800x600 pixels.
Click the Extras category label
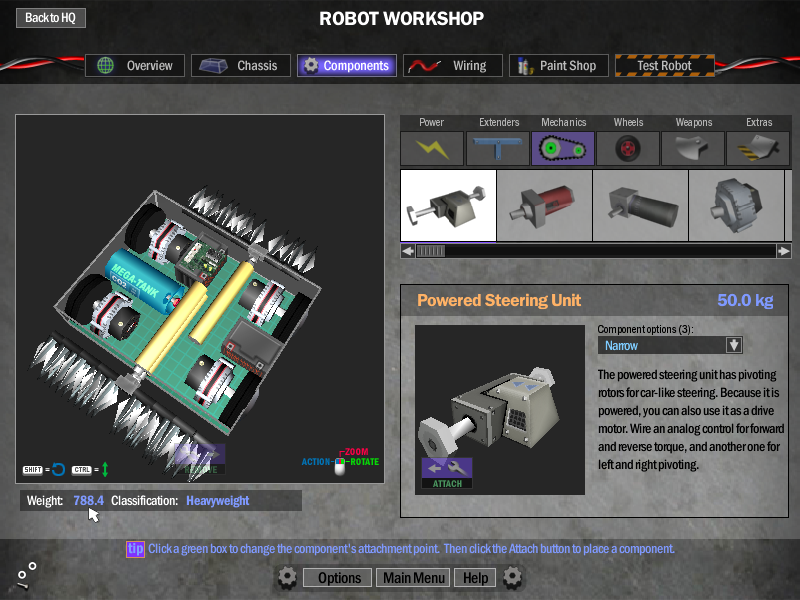point(759,122)
